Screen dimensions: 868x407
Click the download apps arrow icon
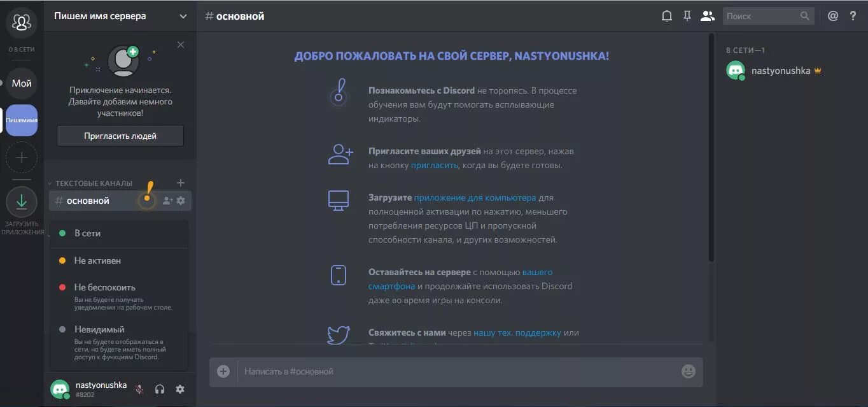(22, 202)
